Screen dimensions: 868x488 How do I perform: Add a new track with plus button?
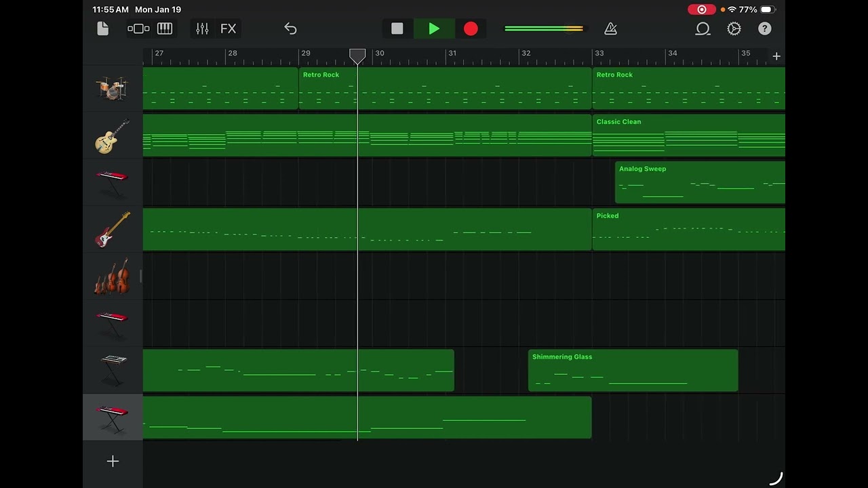113,462
